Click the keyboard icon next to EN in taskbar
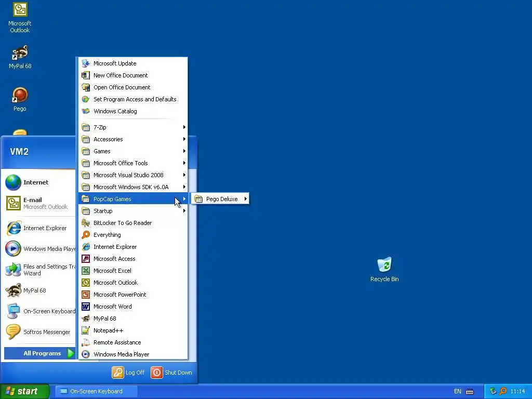 (470, 392)
